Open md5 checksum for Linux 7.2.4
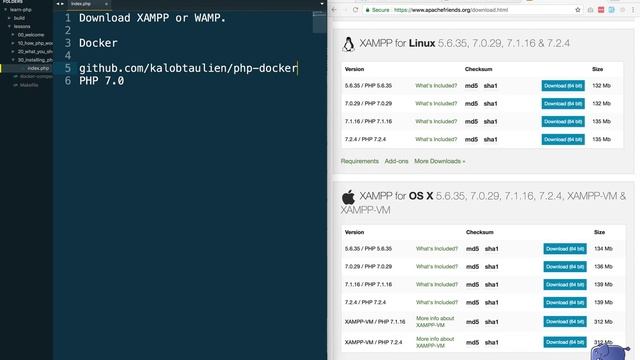640x360 pixels. coord(471,140)
